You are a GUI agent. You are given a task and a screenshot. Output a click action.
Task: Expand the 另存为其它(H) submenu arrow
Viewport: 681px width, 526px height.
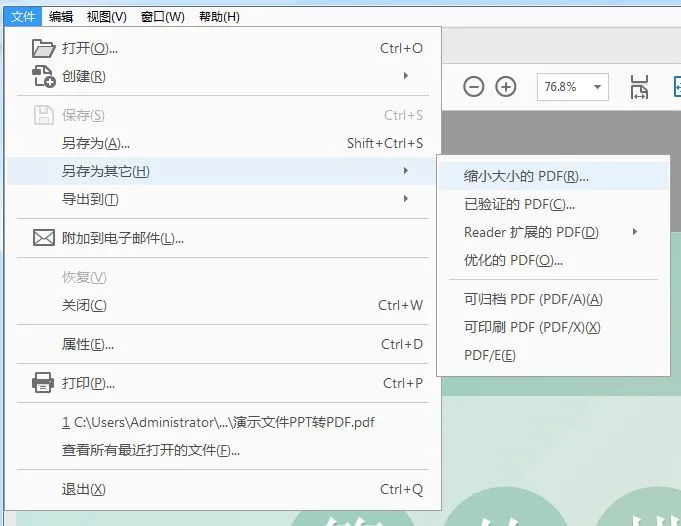[x=406, y=170]
